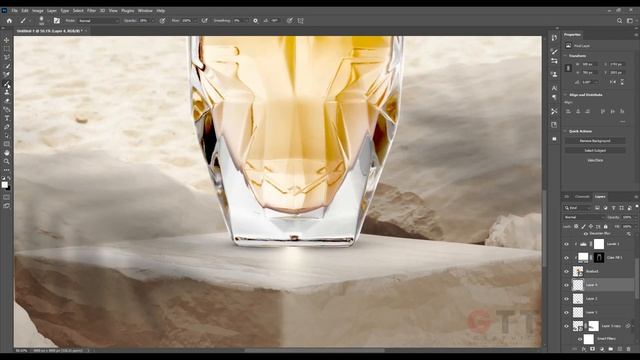
Task: Select the Hand tool
Action: pos(7,153)
